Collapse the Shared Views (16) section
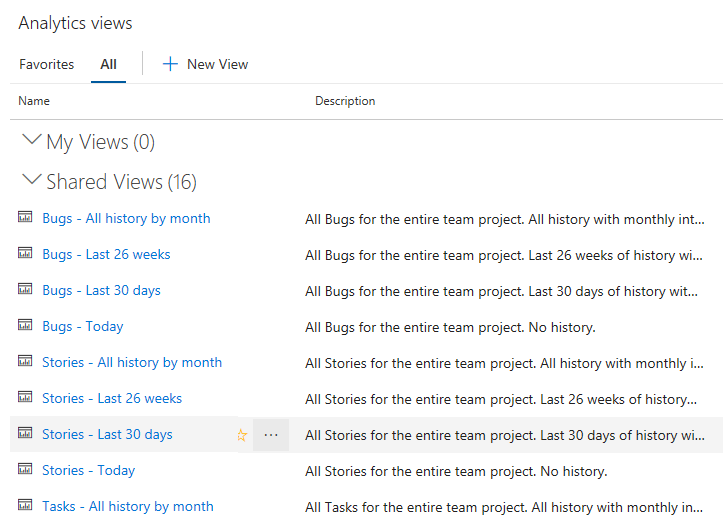Viewport: 723px width, 527px height. [32, 180]
